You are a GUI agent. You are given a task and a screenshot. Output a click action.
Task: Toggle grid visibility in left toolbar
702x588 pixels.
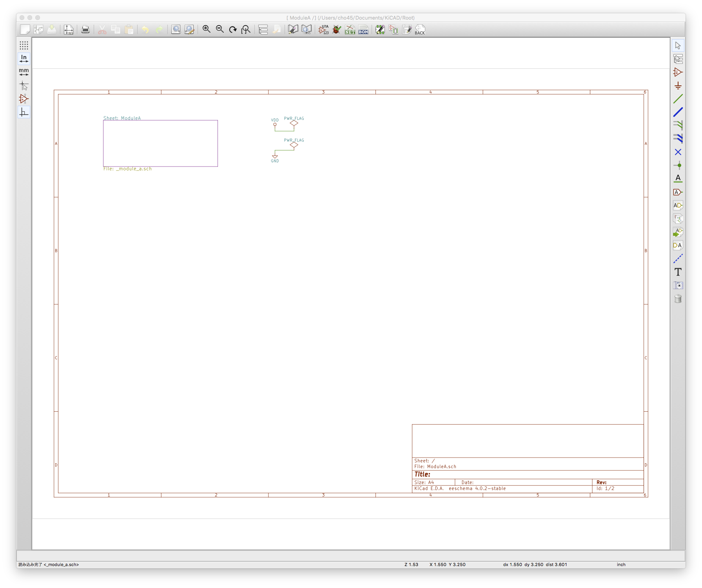click(x=24, y=45)
